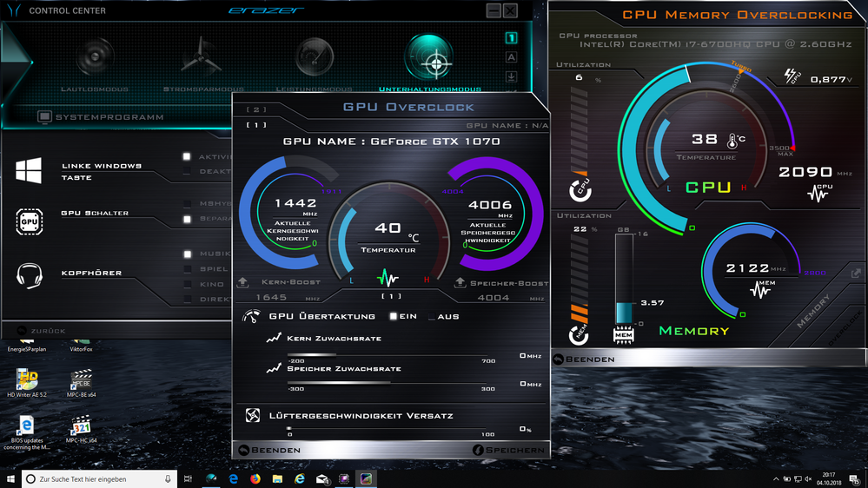Save GPU settings with Speichern

[510, 450]
